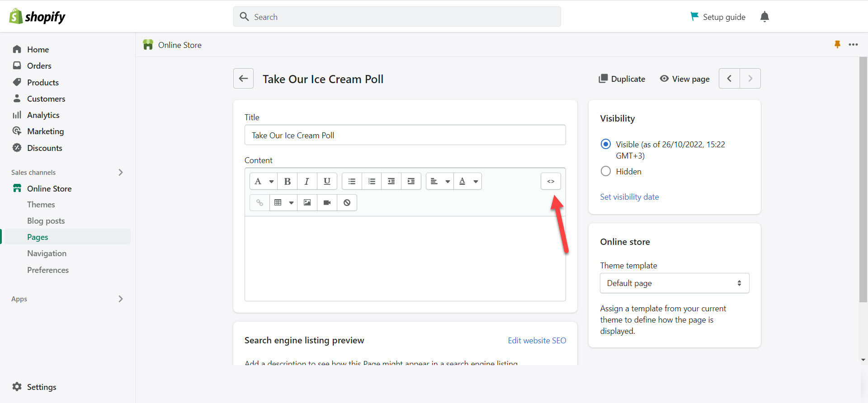Toggle bold text formatting
Viewport: 868px width, 403px height.
point(287,181)
